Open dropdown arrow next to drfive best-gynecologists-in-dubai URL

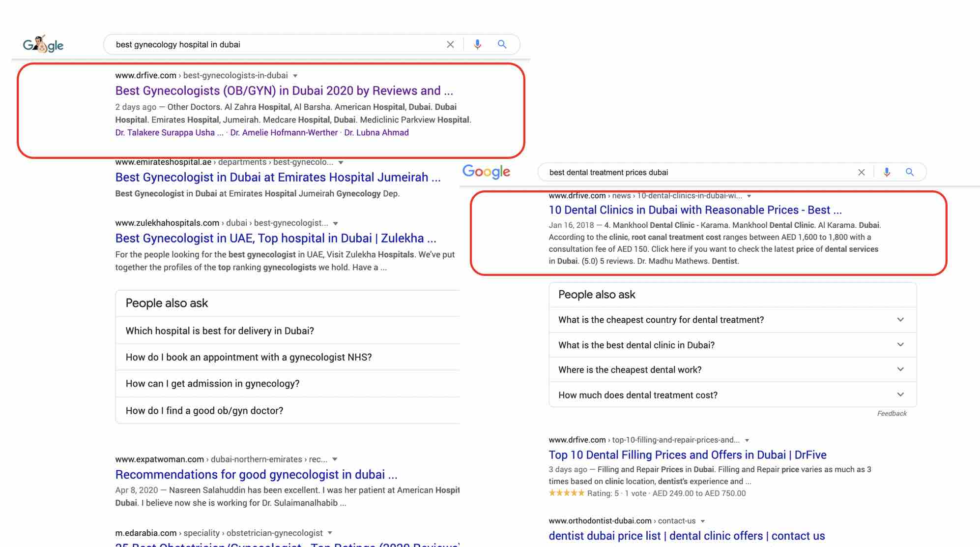point(295,76)
